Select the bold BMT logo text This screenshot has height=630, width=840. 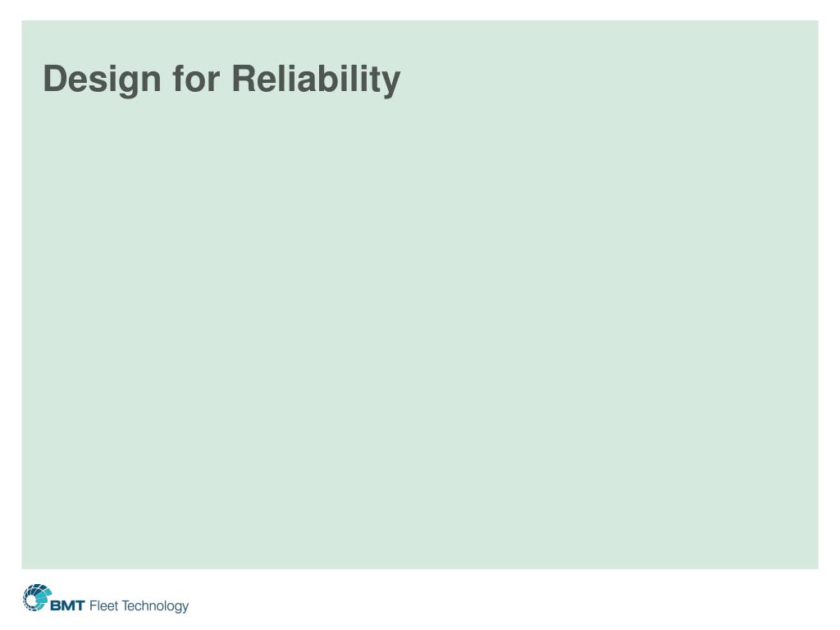pyautogui.click(x=67, y=606)
